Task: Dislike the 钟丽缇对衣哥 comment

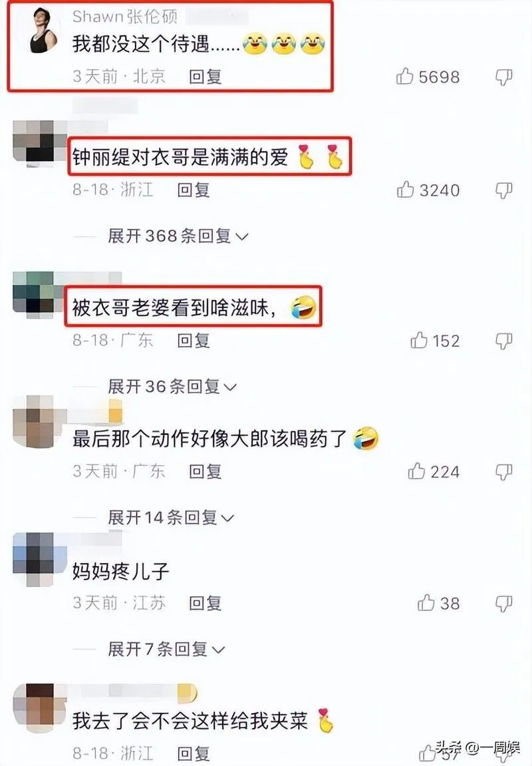Action: [503, 190]
